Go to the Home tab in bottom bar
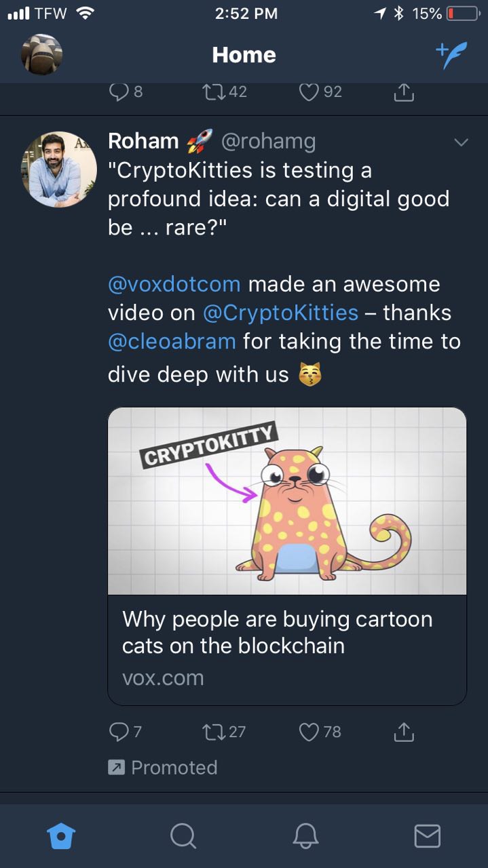Image resolution: width=488 pixels, height=868 pixels. coord(61,836)
